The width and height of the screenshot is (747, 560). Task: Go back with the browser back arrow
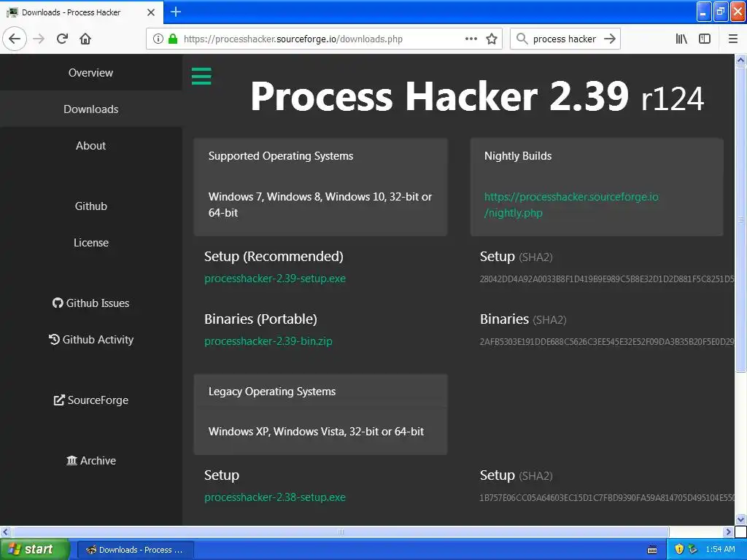15,39
